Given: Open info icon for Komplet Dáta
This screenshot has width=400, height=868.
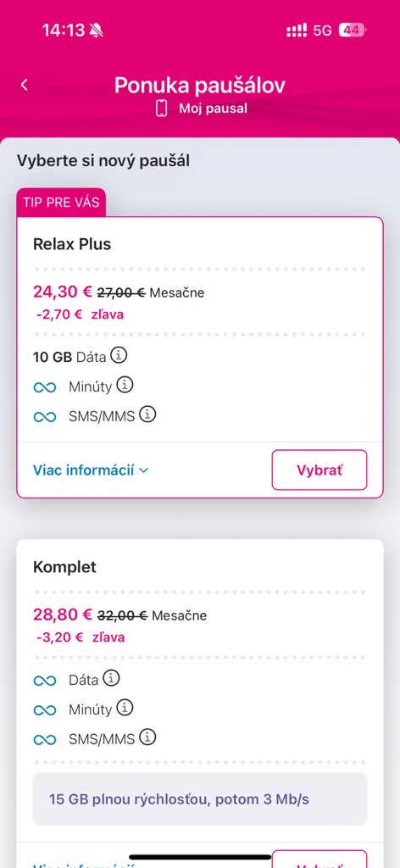Looking at the screenshot, I should pyautogui.click(x=111, y=678).
